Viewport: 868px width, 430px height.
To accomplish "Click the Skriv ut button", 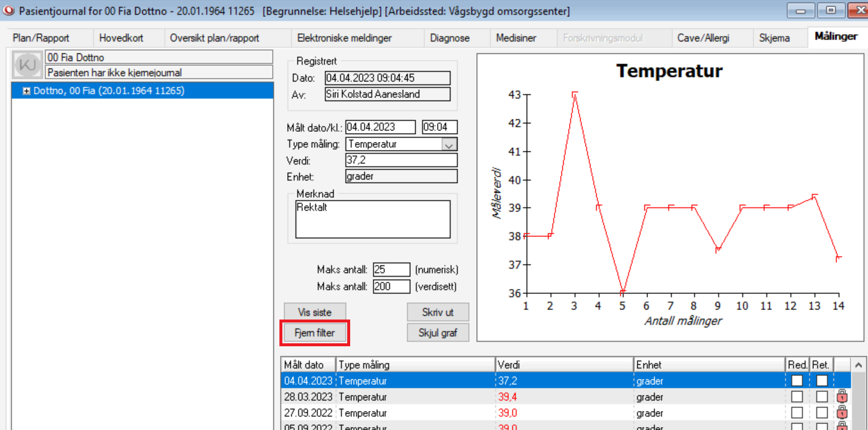I will pyautogui.click(x=438, y=312).
